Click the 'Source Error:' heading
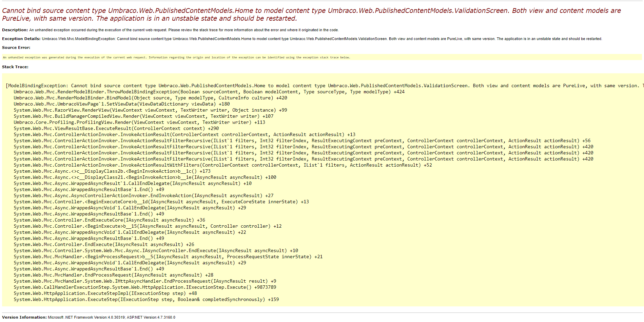Image resolution: width=644 pixels, height=322 pixels. [16, 48]
